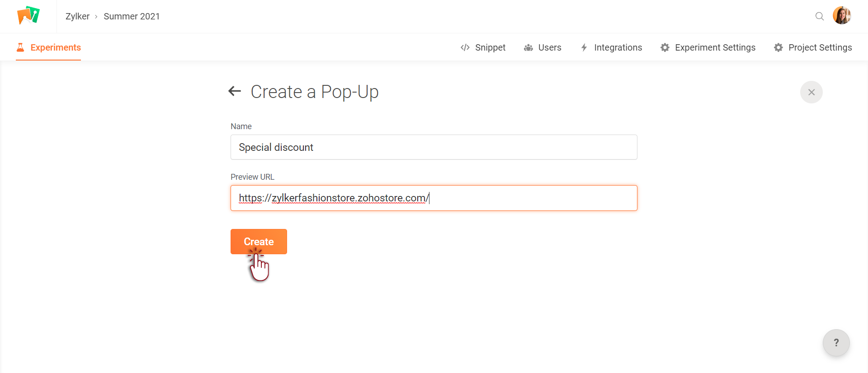The image size is (868, 373).
Task: Click the orange Create button
Action: [259, 242]
